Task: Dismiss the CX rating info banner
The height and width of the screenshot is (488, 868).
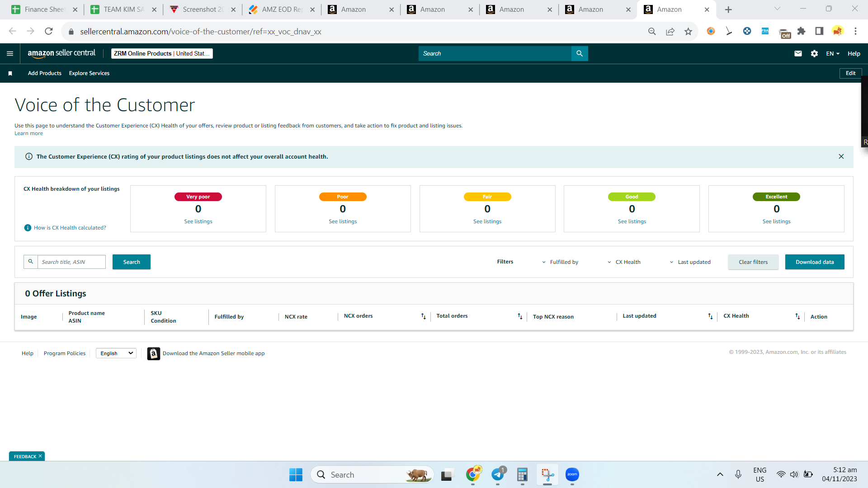Action: pos(841,156)
